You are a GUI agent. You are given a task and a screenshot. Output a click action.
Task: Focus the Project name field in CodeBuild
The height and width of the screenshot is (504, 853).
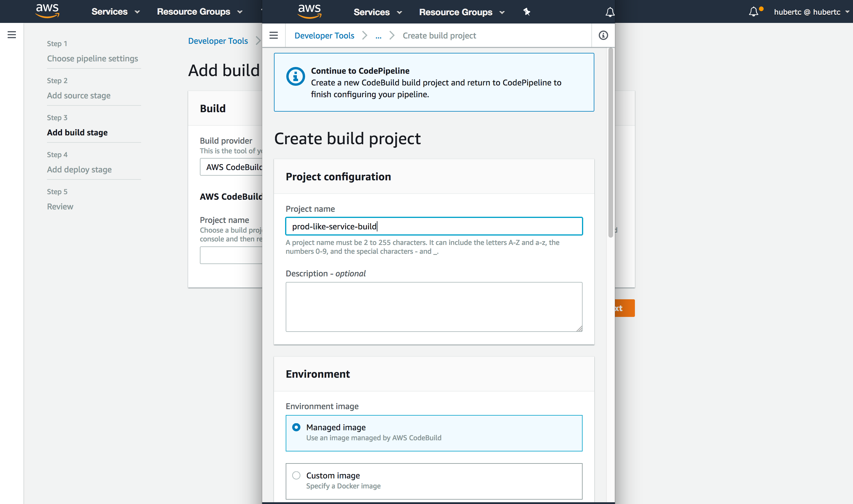(434, 226)
